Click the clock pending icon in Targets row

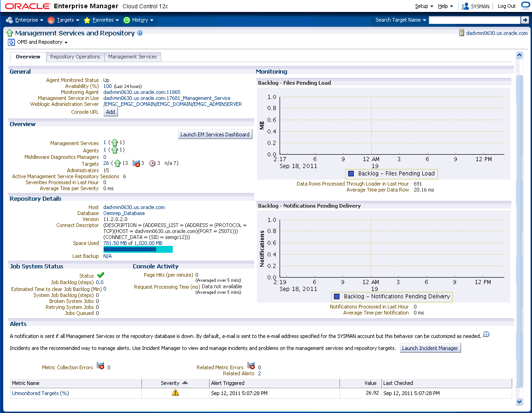coord(152,163)
